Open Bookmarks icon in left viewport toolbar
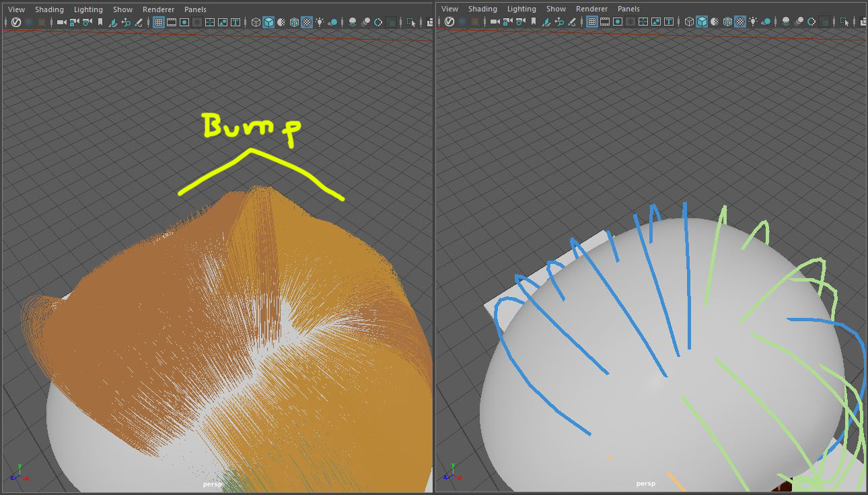 click(100, 22)
